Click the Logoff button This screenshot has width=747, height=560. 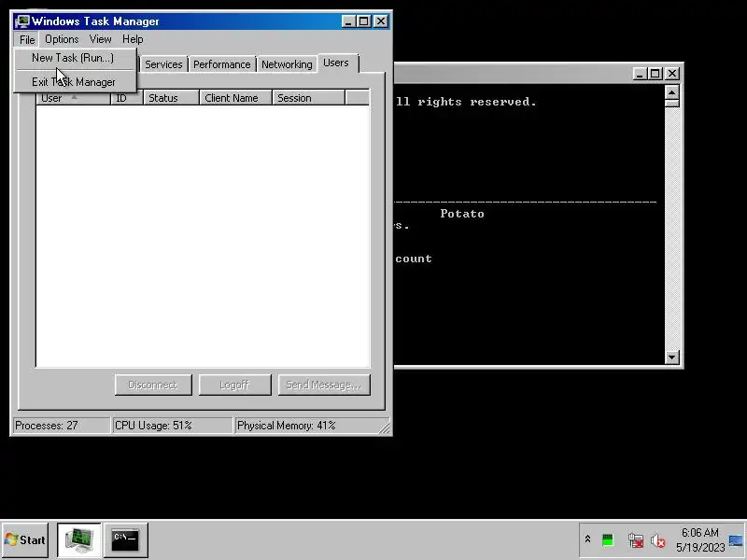click(235, 385)
